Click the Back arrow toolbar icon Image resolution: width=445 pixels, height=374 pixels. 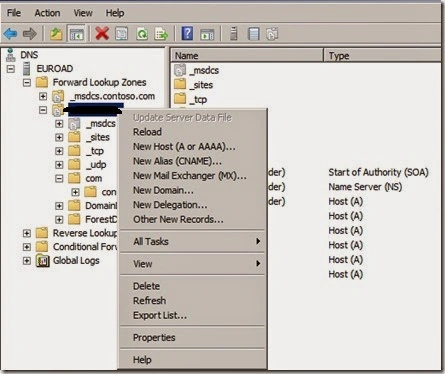pos(10,34)
